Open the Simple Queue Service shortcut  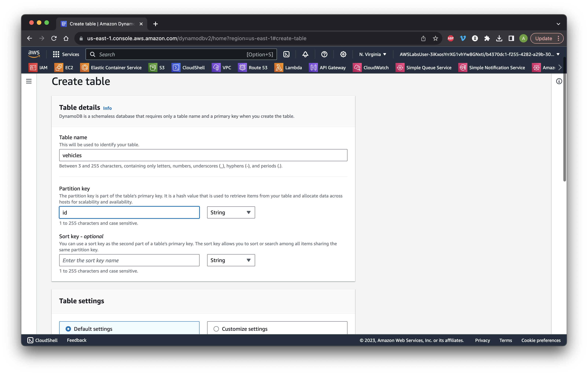point(424,68)
